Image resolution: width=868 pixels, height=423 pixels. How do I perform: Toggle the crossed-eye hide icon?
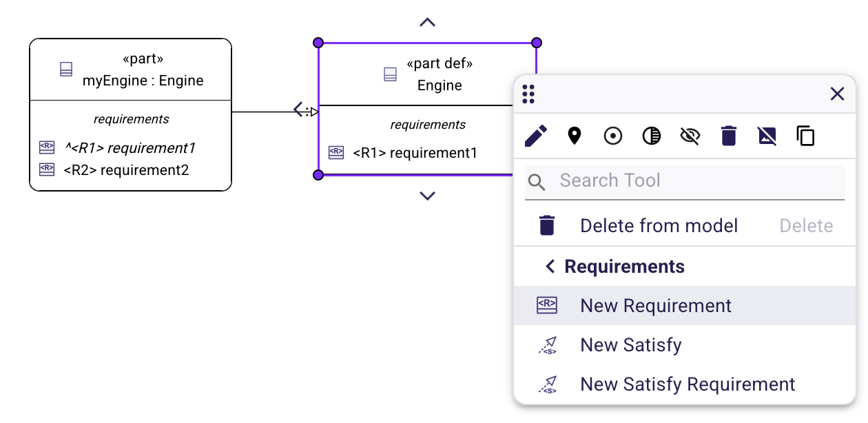(690, 136)
